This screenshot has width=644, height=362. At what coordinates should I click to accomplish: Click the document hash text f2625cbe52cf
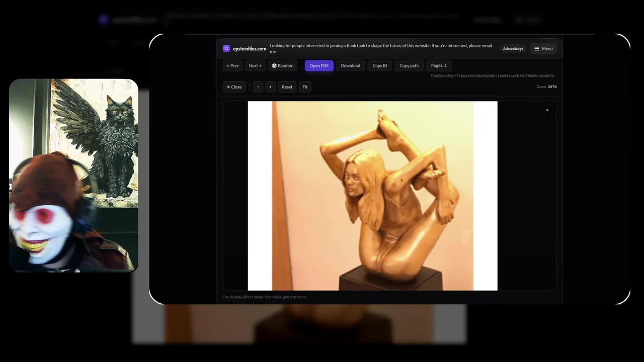click(x=494, y=76)
